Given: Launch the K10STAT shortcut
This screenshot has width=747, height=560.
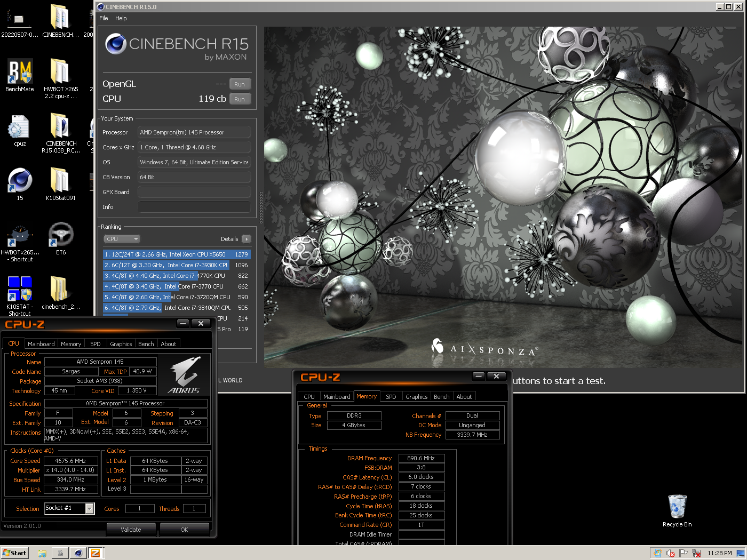Looking at the screenshot, I should click(20, 296).
